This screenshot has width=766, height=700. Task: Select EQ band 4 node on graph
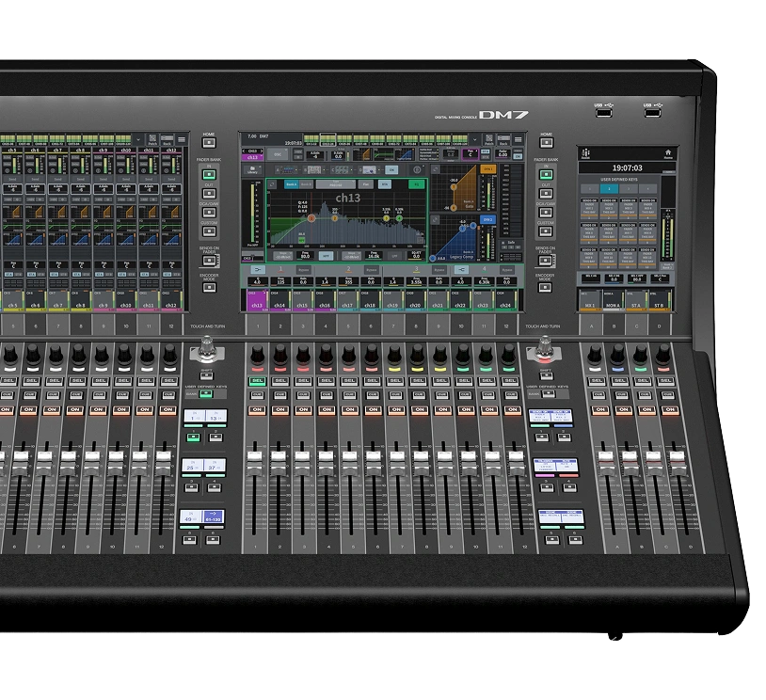[x=399, y=218]
